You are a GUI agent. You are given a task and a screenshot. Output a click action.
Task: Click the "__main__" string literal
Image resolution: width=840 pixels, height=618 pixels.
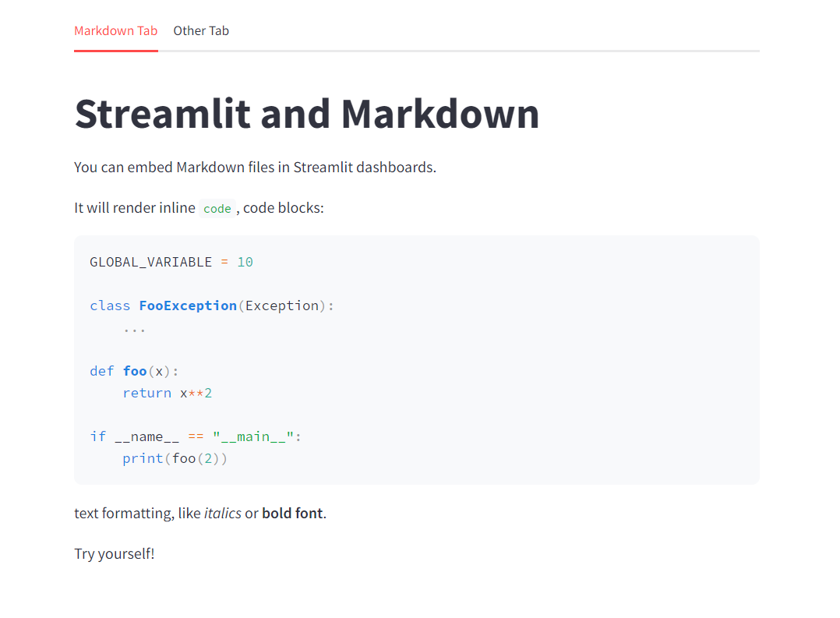pyautogui.click(x=252, y=436)
